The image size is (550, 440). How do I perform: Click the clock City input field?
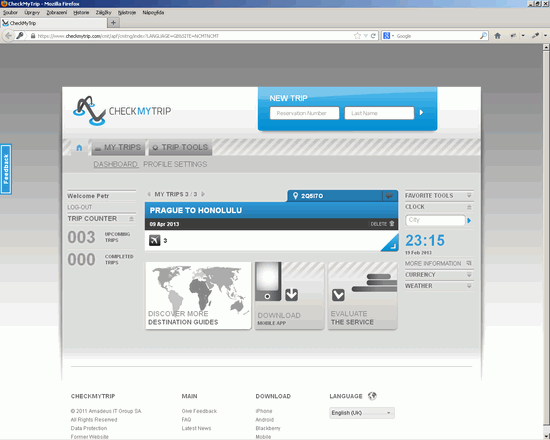pyautogui.click(x=435, y=220)
